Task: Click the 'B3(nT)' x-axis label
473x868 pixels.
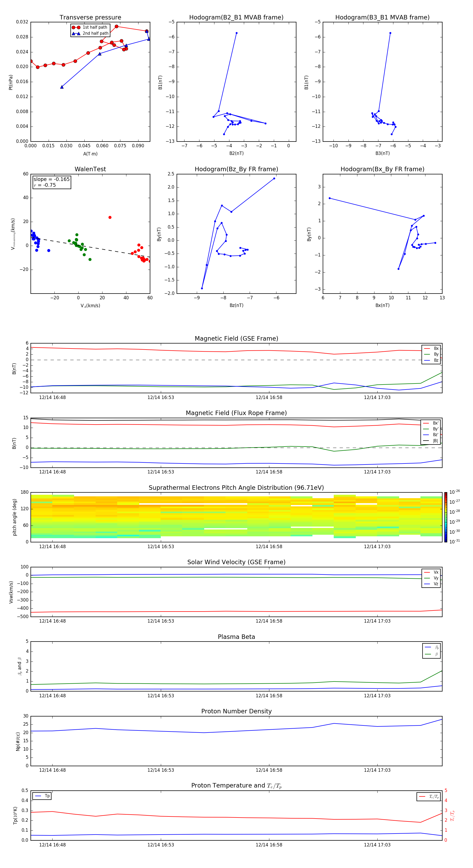Action: click(x=382, y=153)
